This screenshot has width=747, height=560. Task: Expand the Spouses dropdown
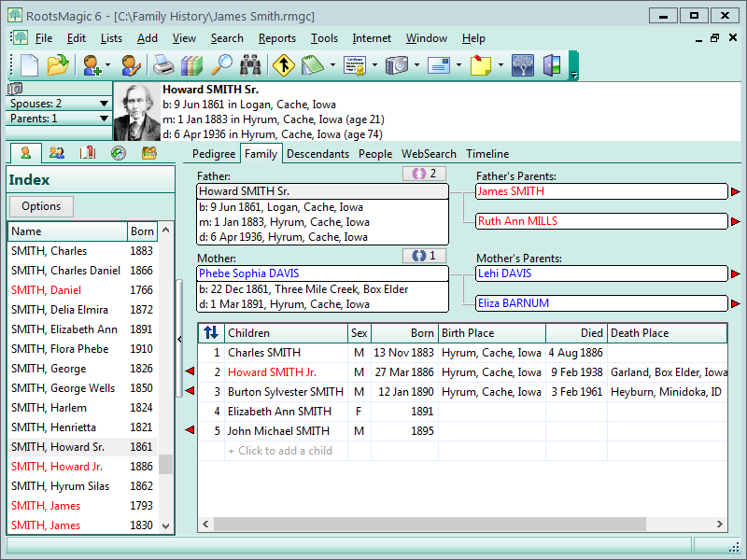(105, 104)
